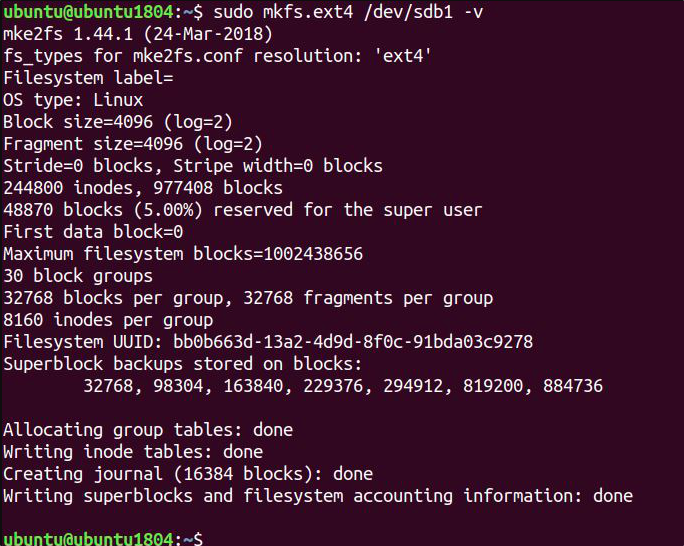Viewport: 684px width, 546px height.
Task: Click the 8160 inodes per group line
Action: 108,320
